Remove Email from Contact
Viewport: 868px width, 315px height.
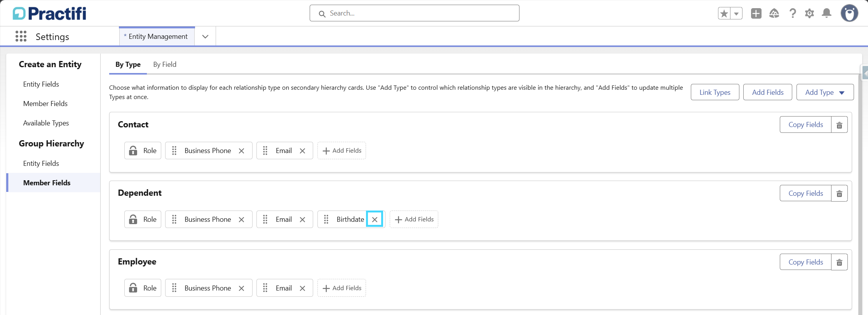302,151
